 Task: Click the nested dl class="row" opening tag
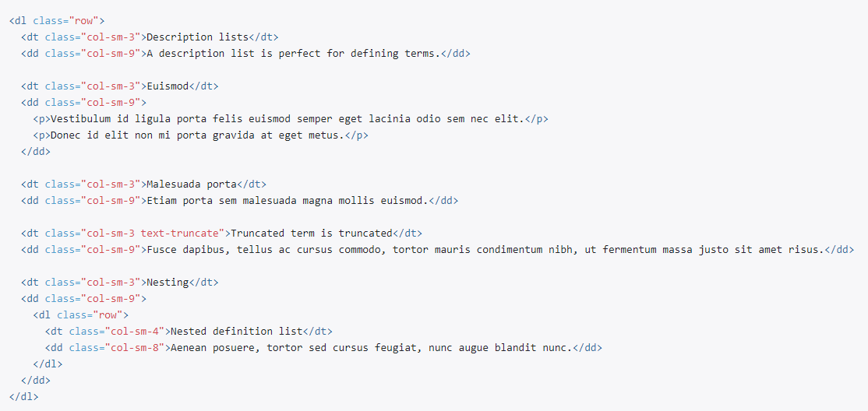[x=81, y=315]
